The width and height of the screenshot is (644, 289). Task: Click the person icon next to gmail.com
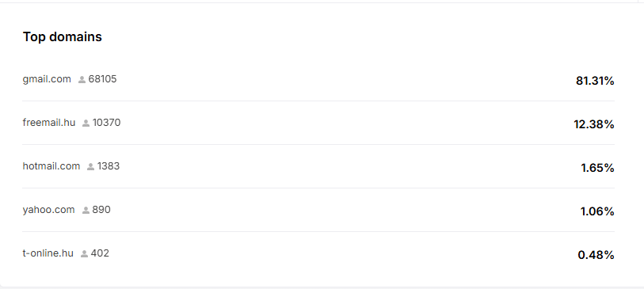pos(82,80)
